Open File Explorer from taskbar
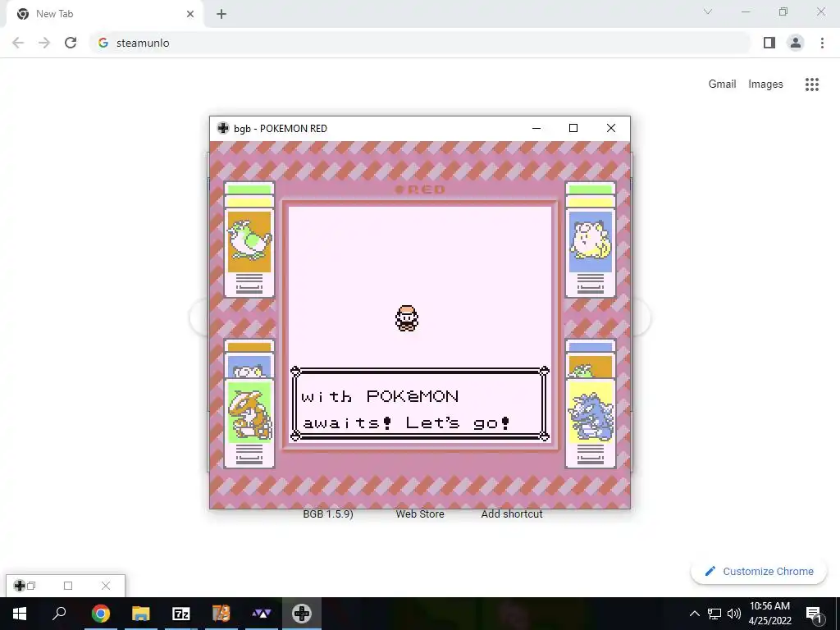The image size is (840, 630). coord(141,614)
